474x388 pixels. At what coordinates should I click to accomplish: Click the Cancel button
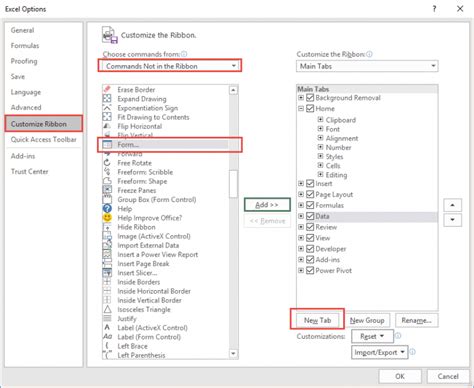(448, 376)
